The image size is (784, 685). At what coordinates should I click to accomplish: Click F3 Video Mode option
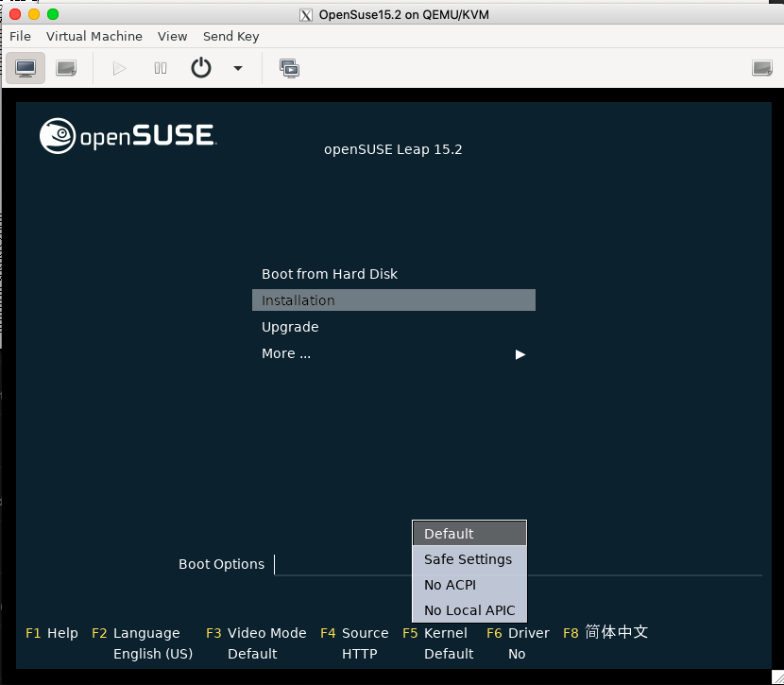pos(256,633)
